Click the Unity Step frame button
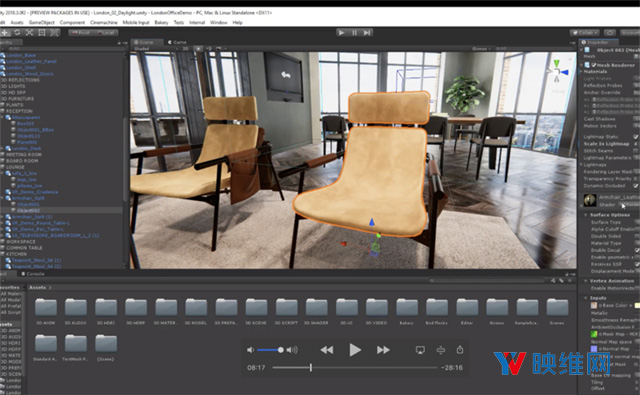Screen dimensions: 640x395 pos(367,33)
